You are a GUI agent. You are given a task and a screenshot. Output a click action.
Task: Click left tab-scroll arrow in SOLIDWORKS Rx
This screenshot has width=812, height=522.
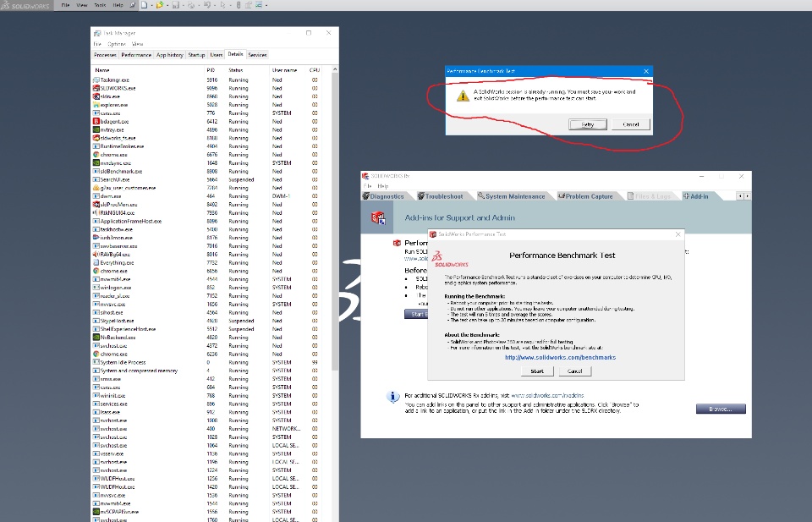[x=740, y=196]
